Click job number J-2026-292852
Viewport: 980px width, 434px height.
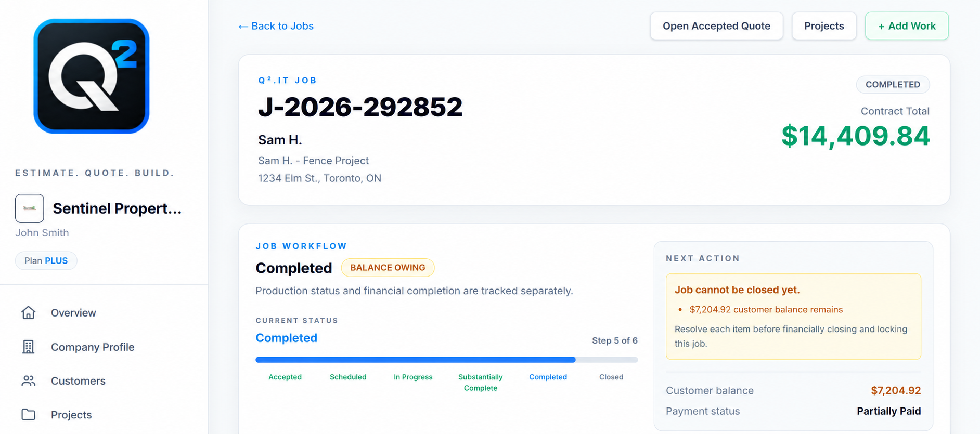360,107
